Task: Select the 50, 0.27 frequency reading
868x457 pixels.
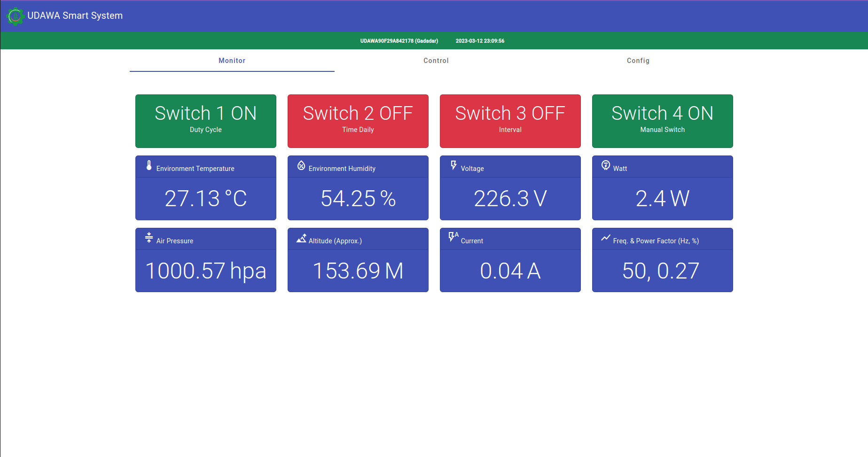Action: point(661,271)
